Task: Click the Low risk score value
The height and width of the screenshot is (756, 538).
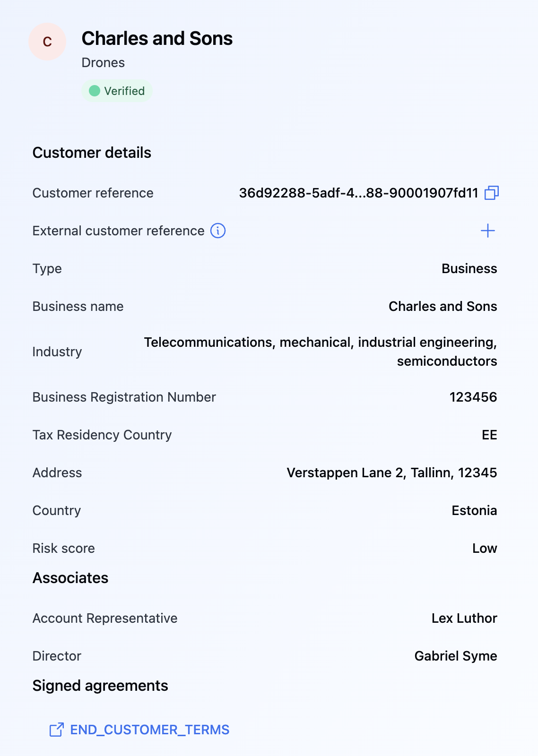Action: click(x=485, y=548)
